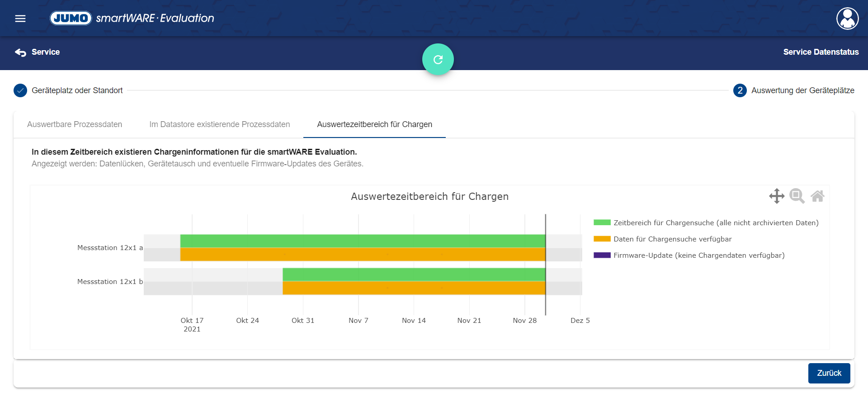The height and width of the screenshot is (407, 868).
Task: Switch to Auswertbare Prozessdaten tab
Action: click(75, 124)
